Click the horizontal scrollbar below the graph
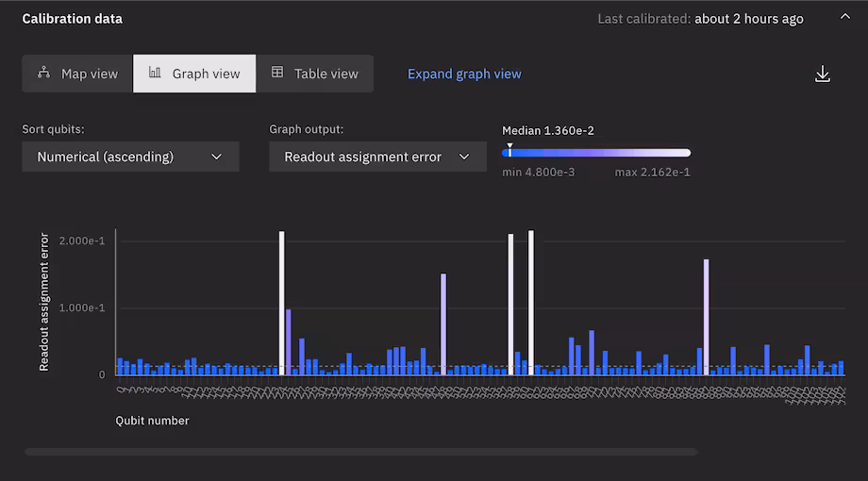Screen dimensions: 868x481 point(361,452)
